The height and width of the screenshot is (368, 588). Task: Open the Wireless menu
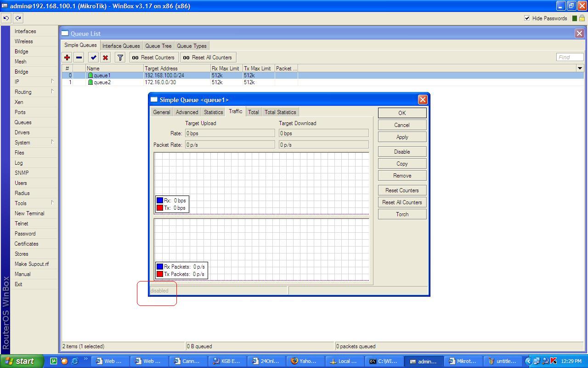(x=24, y=41)
